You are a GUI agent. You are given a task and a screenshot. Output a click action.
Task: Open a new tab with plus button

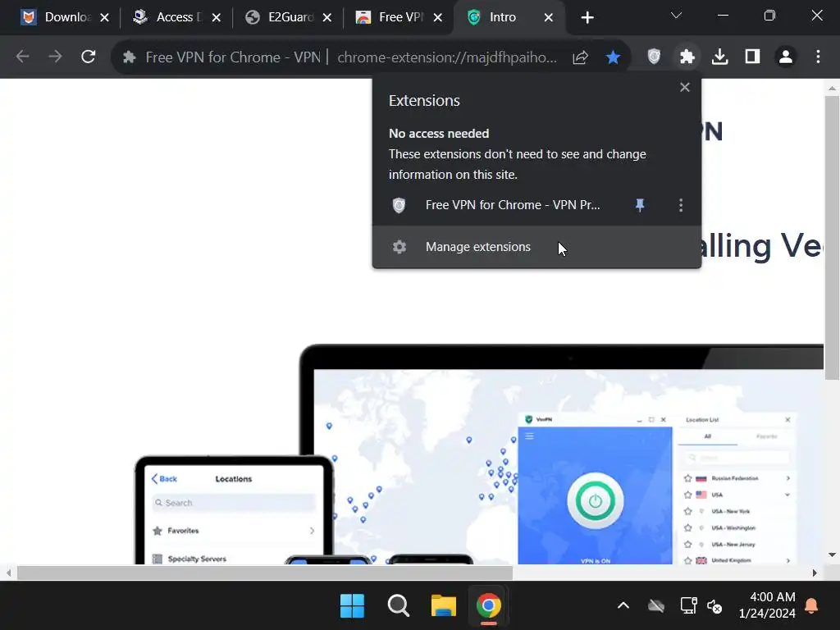[x=587, y=18]
